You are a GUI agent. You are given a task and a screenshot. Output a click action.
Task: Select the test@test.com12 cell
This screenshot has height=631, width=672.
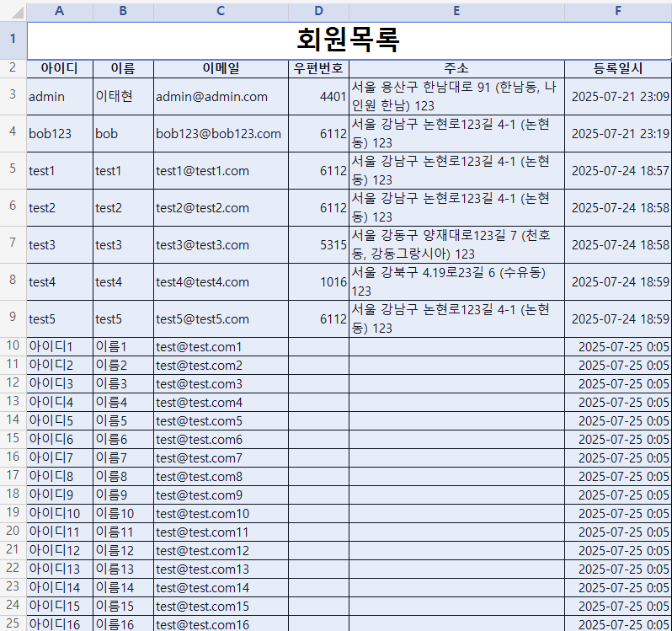tap(221, 550)
